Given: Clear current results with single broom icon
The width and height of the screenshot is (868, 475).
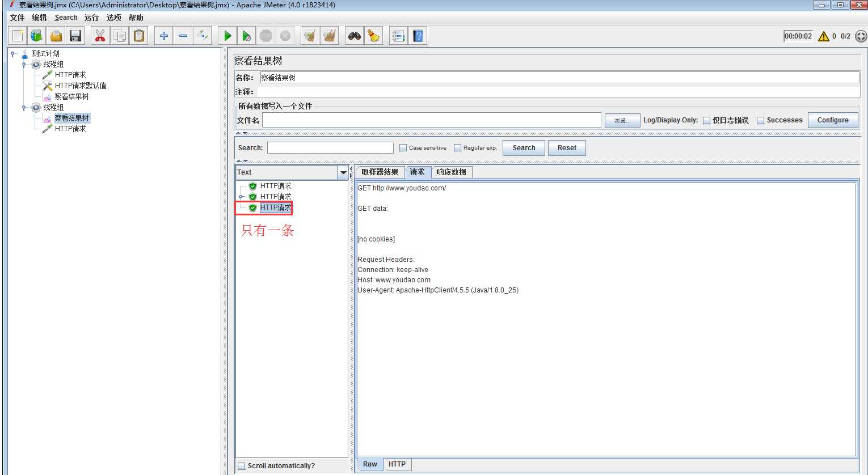Looking at the screenshot, I should pyautogui.click(x=310, y=36).
